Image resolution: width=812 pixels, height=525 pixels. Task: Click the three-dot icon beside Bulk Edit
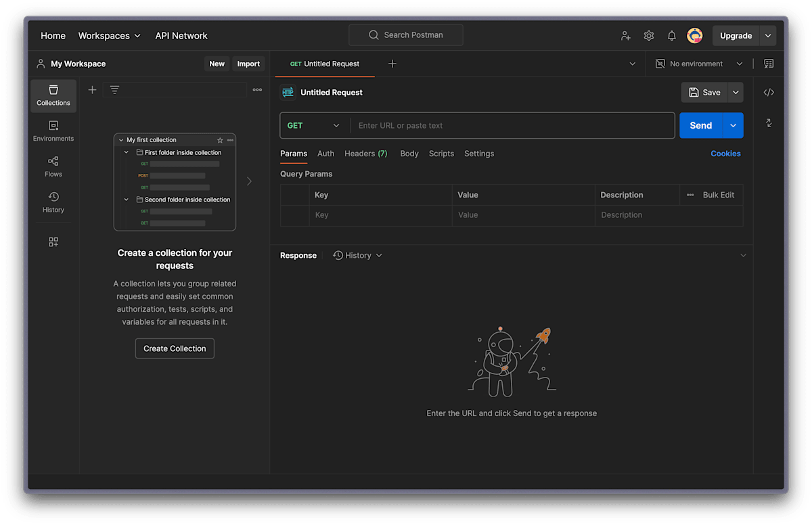pos(690,195)
